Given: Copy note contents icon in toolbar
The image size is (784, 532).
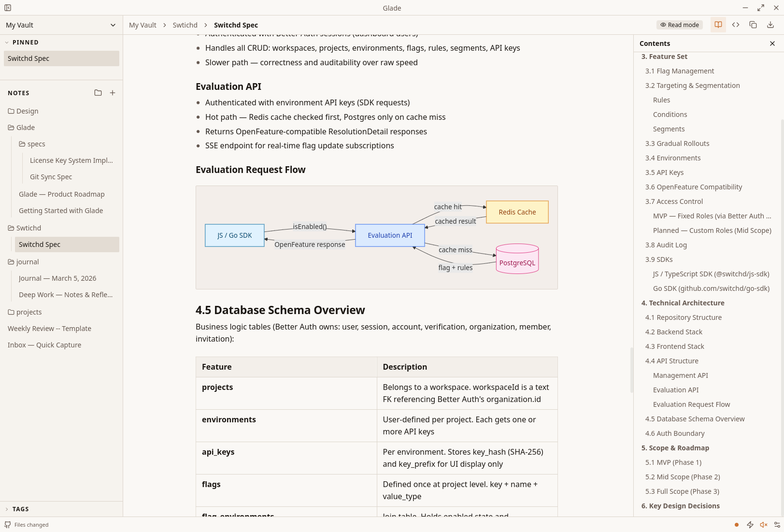Looking at the screenshot, I should 753,25.
